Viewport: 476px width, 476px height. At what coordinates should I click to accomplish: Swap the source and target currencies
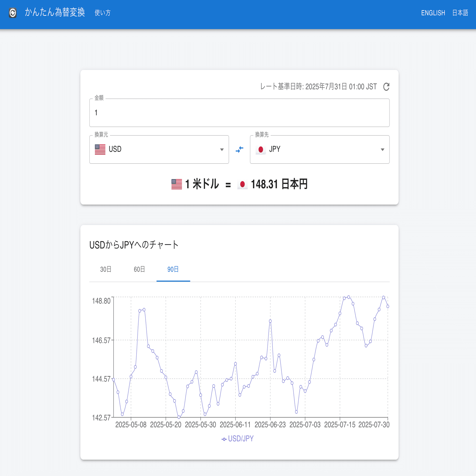pos(239,149)
